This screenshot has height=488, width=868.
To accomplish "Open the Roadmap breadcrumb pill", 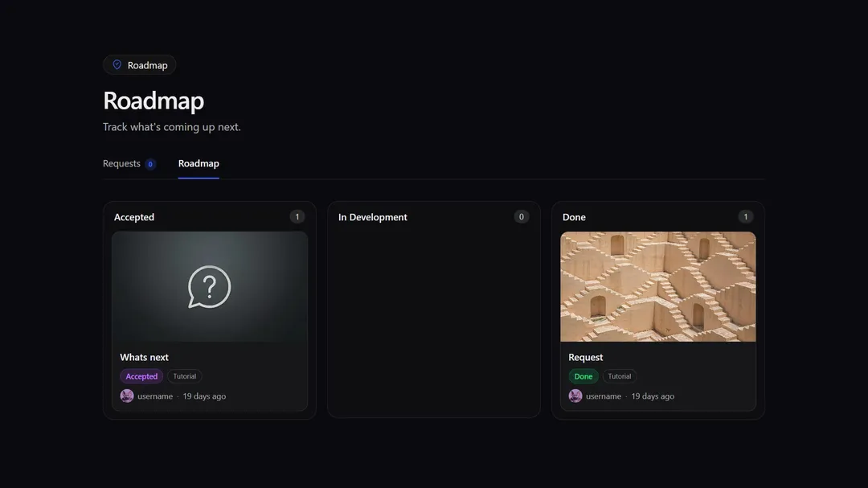I will [x=140, y=65].
